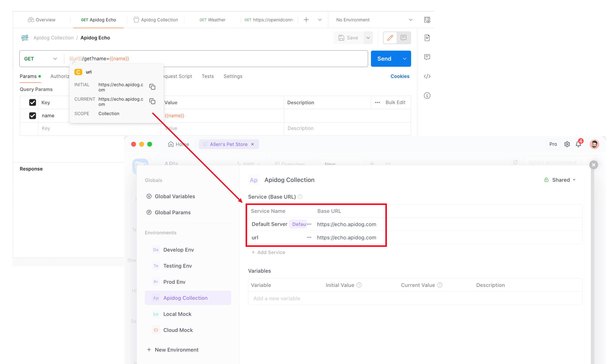Click the Send button
Viewport: 613px width, 364px height.
point(384,59)
